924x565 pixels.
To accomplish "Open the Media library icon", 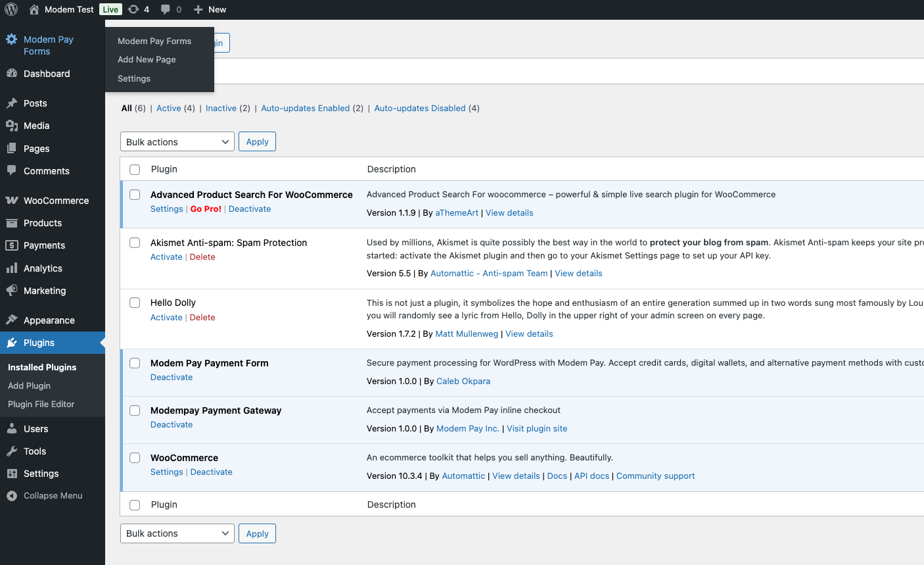I will click(x=12, y=126).
